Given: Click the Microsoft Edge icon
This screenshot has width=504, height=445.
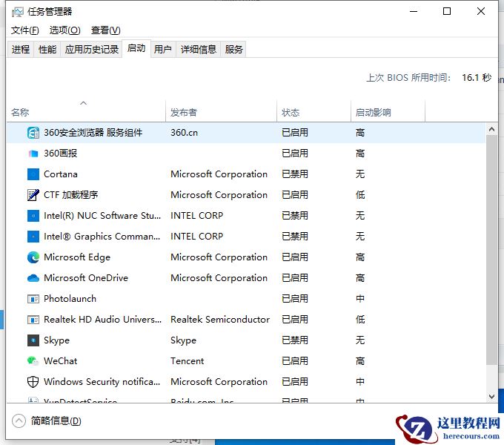Looking at the screenshot, I should (x=33, y=257).
